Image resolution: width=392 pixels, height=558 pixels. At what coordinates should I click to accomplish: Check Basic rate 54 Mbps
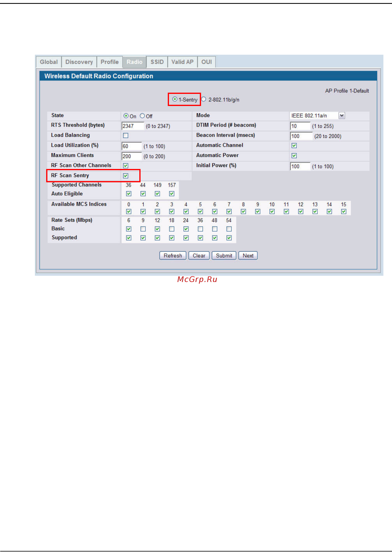[x=229, y=229]
